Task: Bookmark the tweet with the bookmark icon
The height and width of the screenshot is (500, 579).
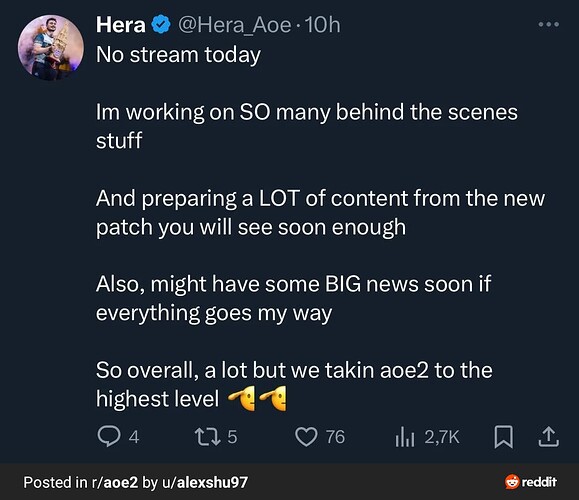Action: 504,437
